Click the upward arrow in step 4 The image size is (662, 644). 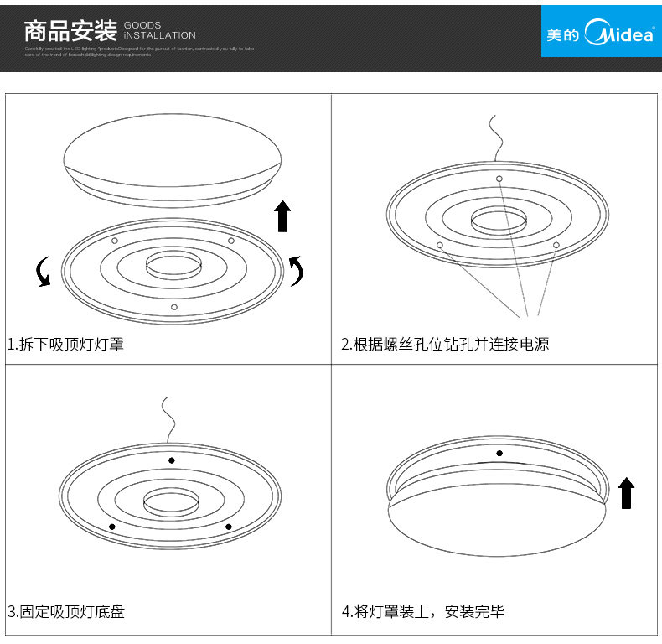pyautogui.click(x=626, y=493)
